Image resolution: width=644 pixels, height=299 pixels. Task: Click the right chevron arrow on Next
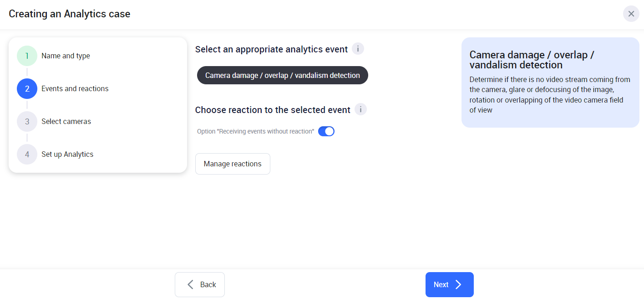pos(458,284)
